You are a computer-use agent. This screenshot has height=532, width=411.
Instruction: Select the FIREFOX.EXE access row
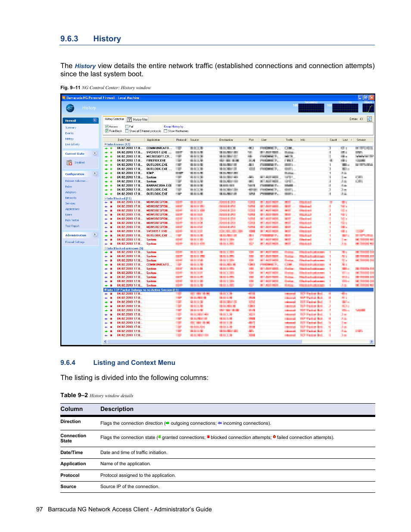point(238,161)
